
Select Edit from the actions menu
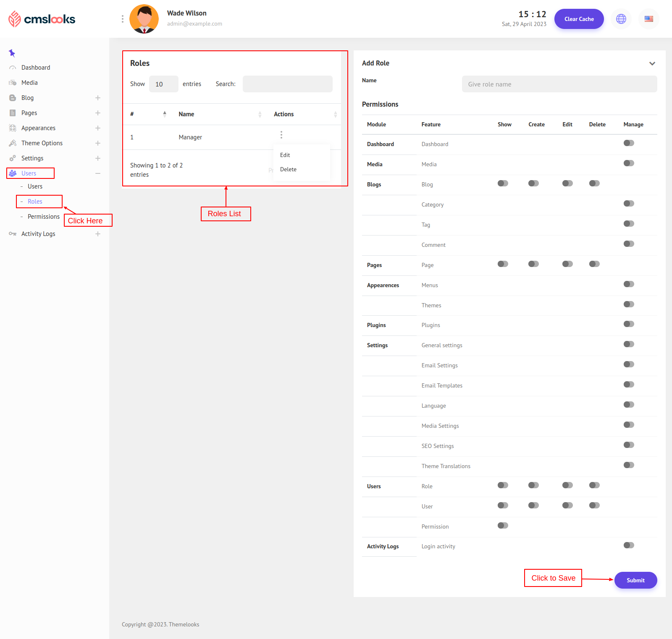(285, 155)
